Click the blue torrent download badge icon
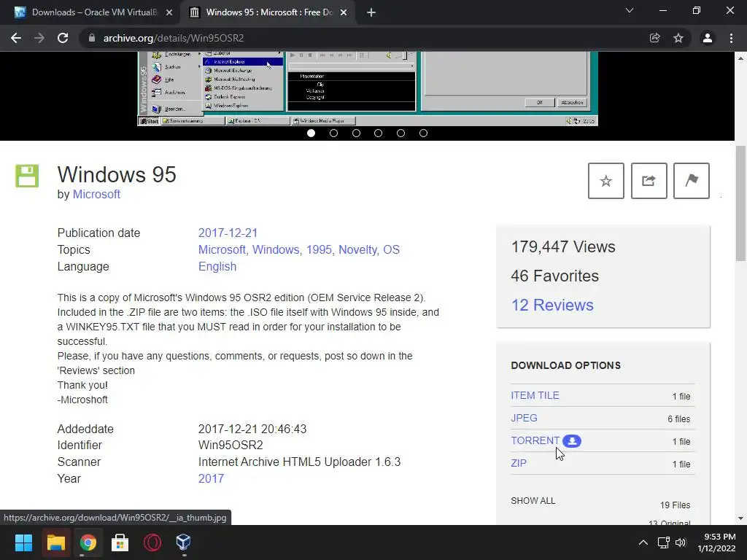 [x=572, y=441]
